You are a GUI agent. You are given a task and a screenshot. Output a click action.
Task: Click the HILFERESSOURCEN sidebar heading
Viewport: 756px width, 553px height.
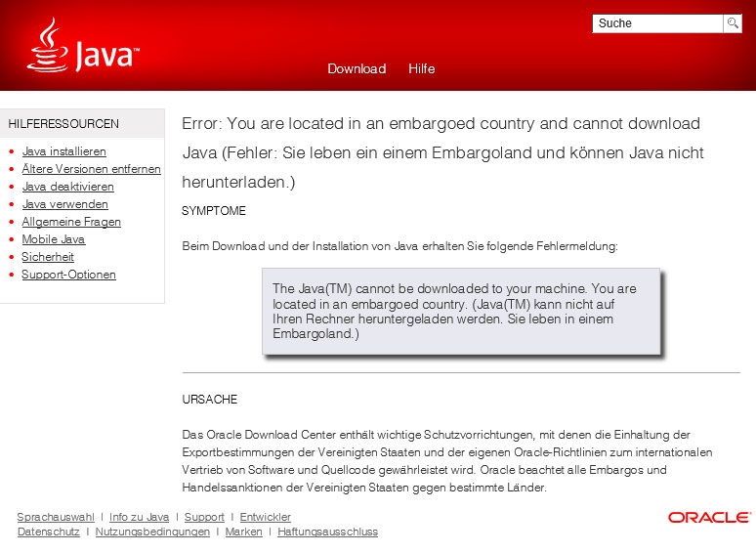click(x=63, y=124)
